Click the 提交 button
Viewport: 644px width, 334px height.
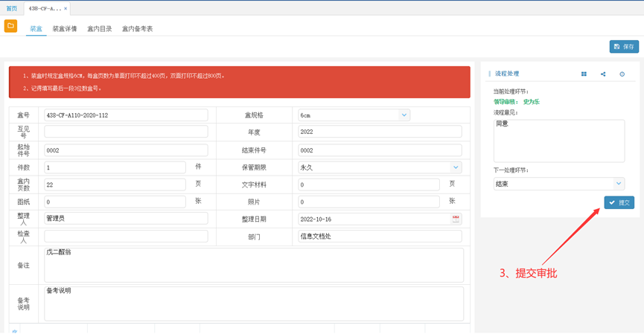click(x=619, y=202)
